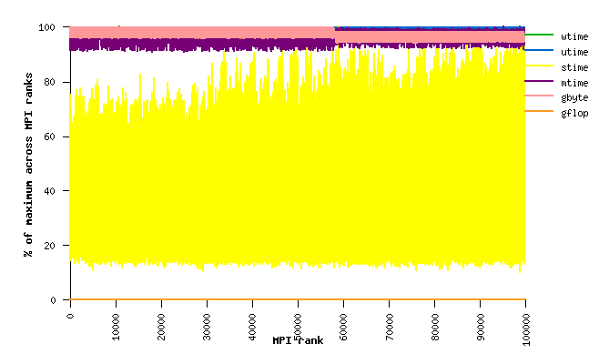609x364 pixels.
Task: Click the wtime legend label
Action: tap(574, 36)
